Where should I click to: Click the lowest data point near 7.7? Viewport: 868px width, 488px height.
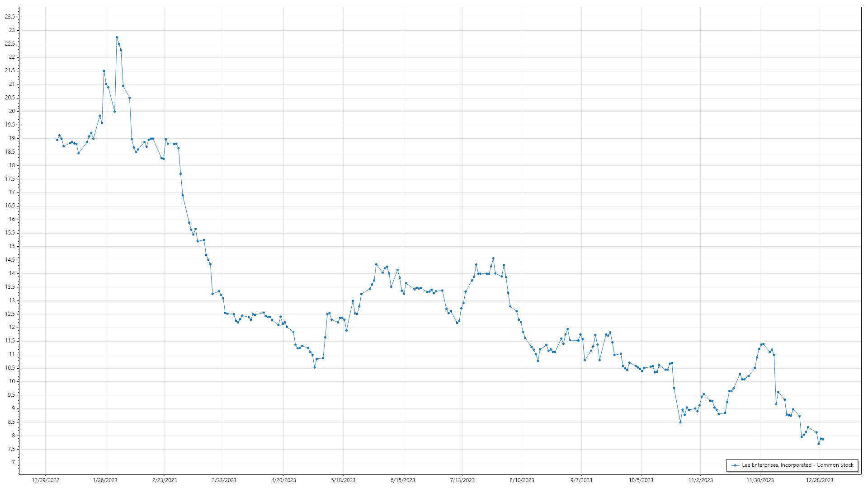pyautogui.click(x=818, y=444)
